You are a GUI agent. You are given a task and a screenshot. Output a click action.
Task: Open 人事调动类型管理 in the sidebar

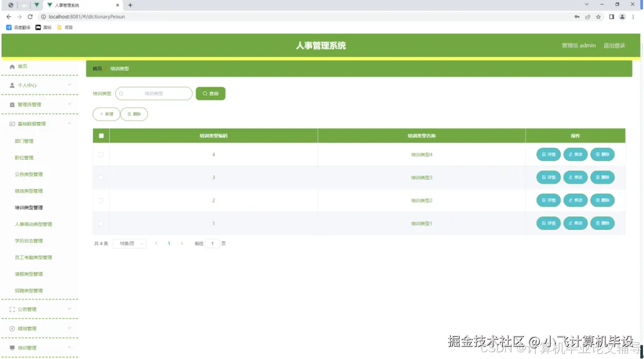pos(33,225)
